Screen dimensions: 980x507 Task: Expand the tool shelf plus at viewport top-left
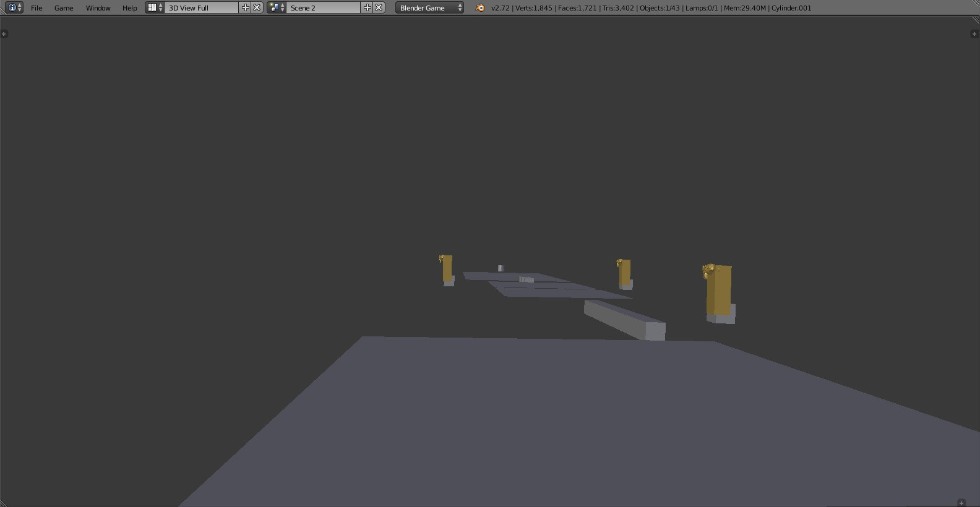tap(4, 33)
